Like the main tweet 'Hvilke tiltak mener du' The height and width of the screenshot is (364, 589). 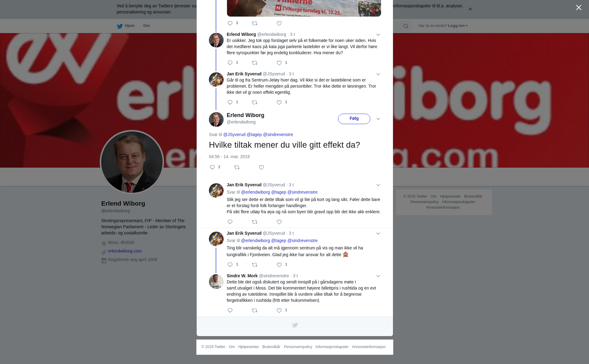[x=261, y=167]
